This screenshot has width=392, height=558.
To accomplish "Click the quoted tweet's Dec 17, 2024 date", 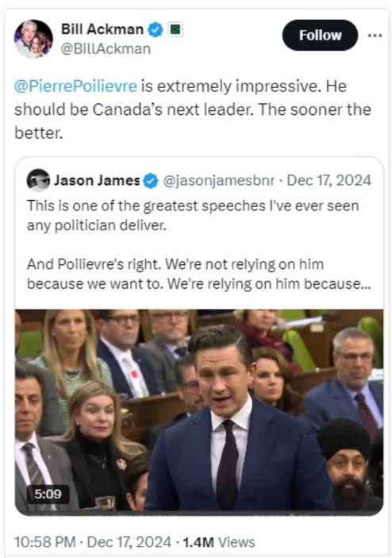I will click(x=329, y=180).
